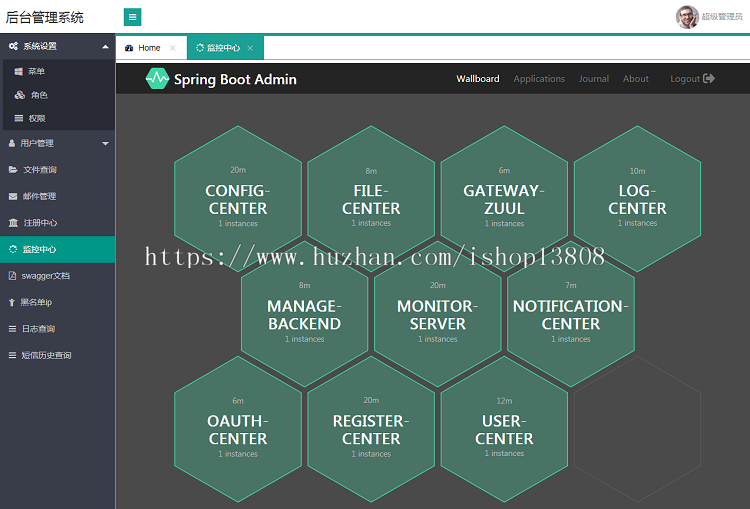
Task: Open the MONITOR-SERVER hexagon
Action: click(438, 314)
